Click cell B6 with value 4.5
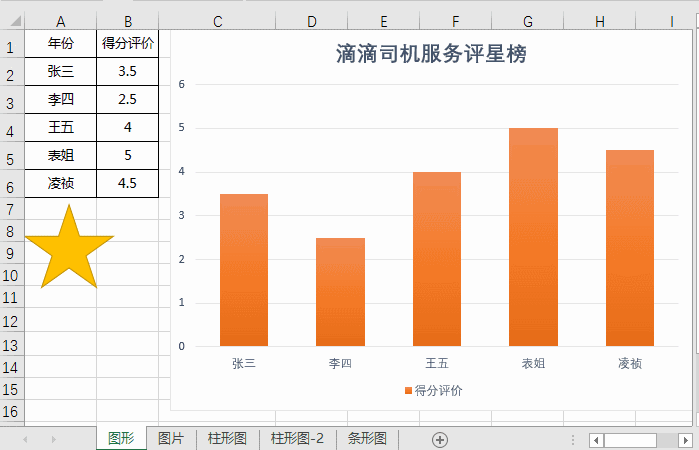699x450 pixels. [x=128, y=183]
